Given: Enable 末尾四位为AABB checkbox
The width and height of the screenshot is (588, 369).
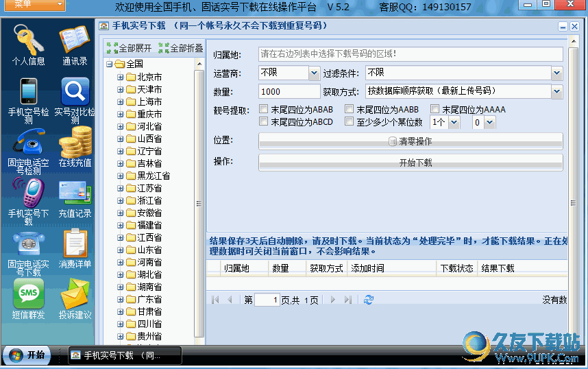Looking at the screenshot, I should click(349, 109).
